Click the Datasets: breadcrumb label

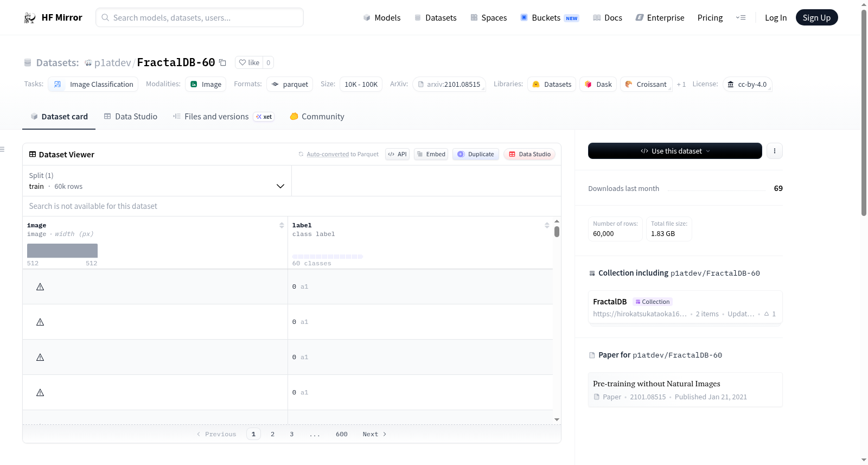pos(58,63)
